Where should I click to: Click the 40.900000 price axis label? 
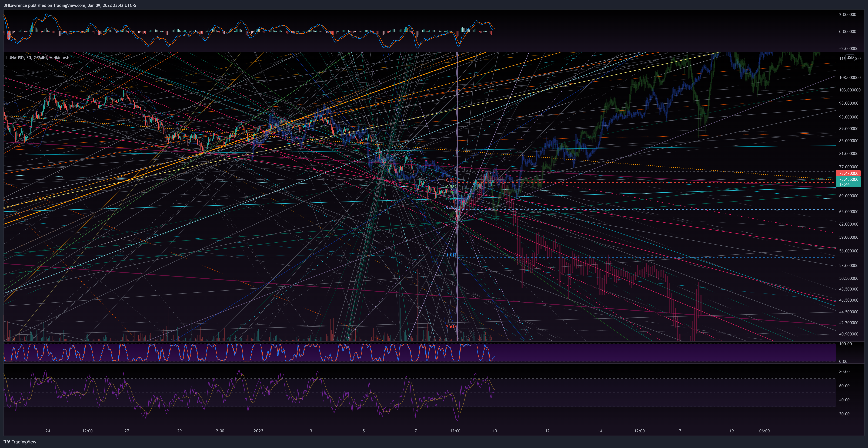pyautogui.click(x=849, y=334)
